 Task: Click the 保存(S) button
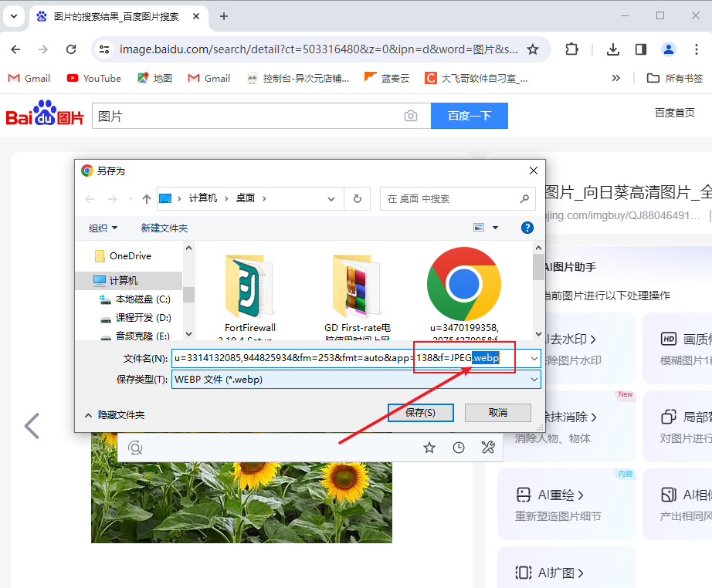pyautogui.click(x=420, y=412)
